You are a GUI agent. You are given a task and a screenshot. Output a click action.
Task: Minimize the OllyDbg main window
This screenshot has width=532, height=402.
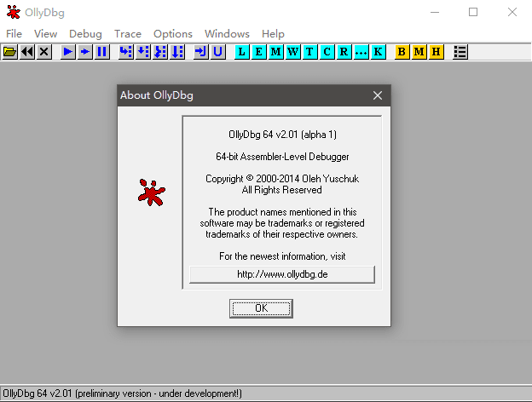[x=435, y=13]
